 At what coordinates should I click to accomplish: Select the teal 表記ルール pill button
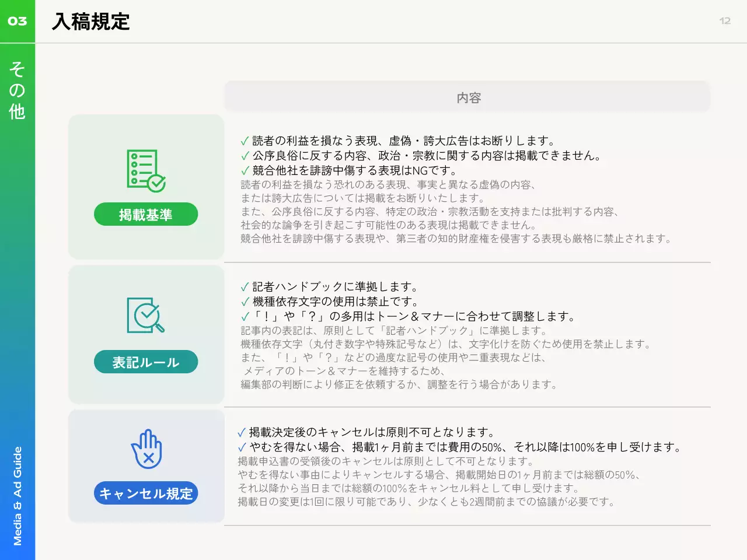pos(146,362)
